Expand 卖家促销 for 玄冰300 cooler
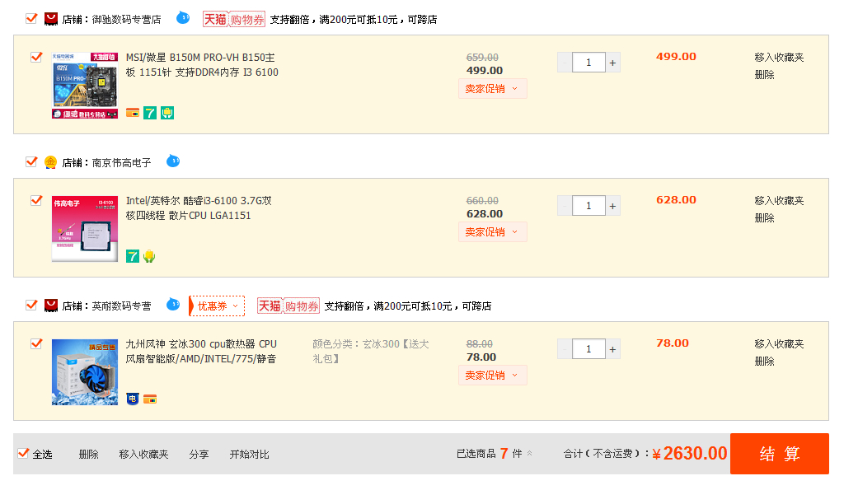Viewport: 844px width, 504px height. pos(493,375)
